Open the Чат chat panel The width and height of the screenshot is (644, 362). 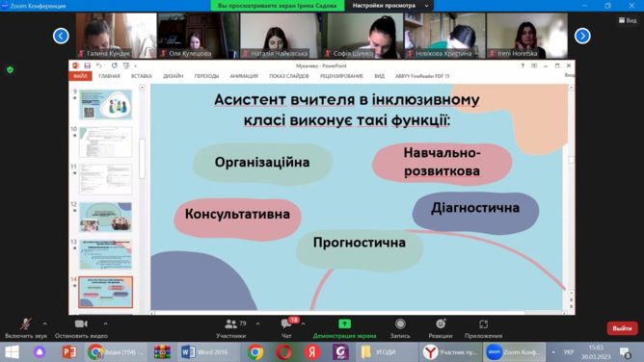pyautogui.click(x=286, y=328)
